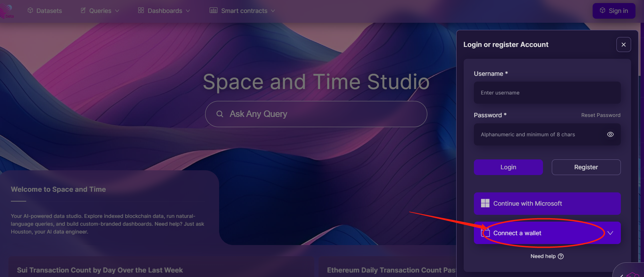Open the Dashboards menu item

[x=164, y=11]
